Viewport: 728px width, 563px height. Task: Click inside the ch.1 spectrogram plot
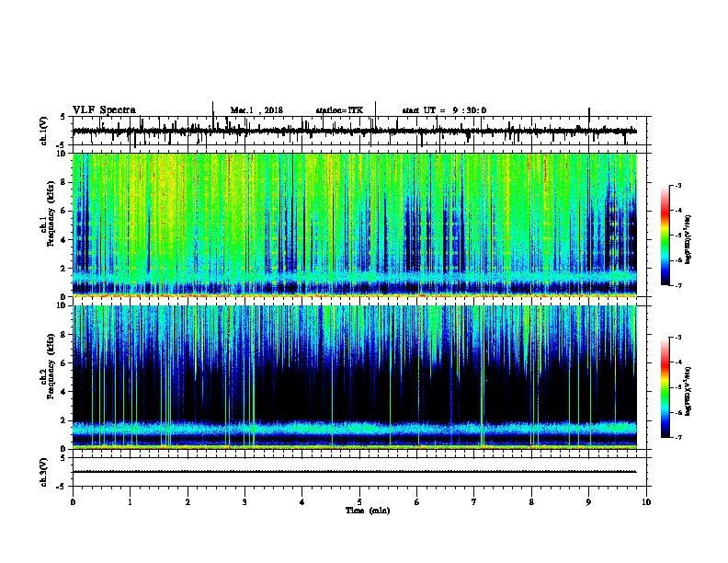pyautogui.click(x=355, y=224)
